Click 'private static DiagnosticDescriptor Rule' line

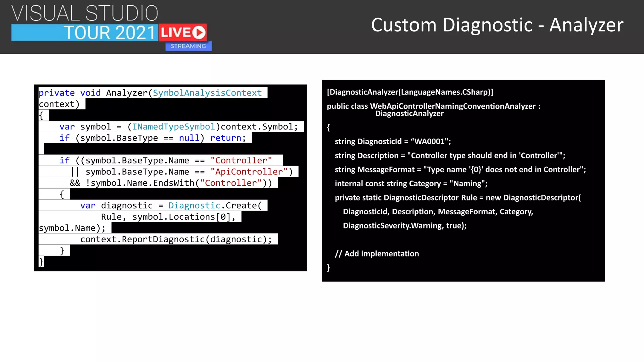pos(458,198)
